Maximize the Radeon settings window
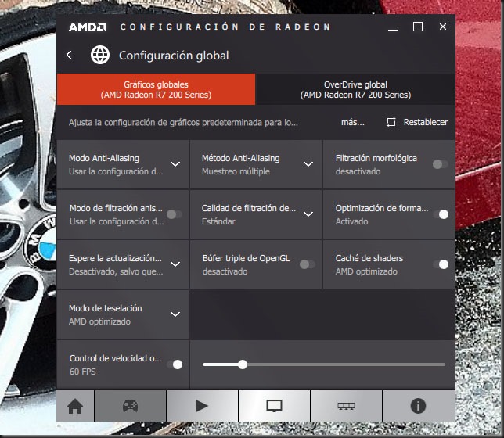Viewport: 504px width, 438px height. pyautogui.click(x=418, y=27)
